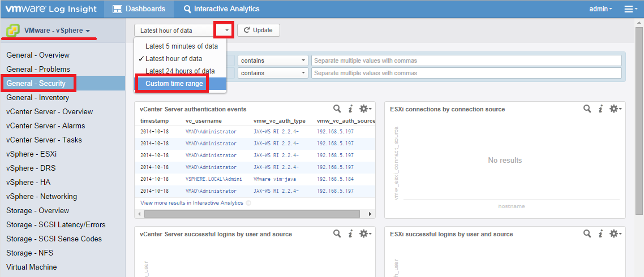The height and width of the screenshot is (277, 644).
Task: Show info for ESXi successful logins widget
Action: coord(600,233)
